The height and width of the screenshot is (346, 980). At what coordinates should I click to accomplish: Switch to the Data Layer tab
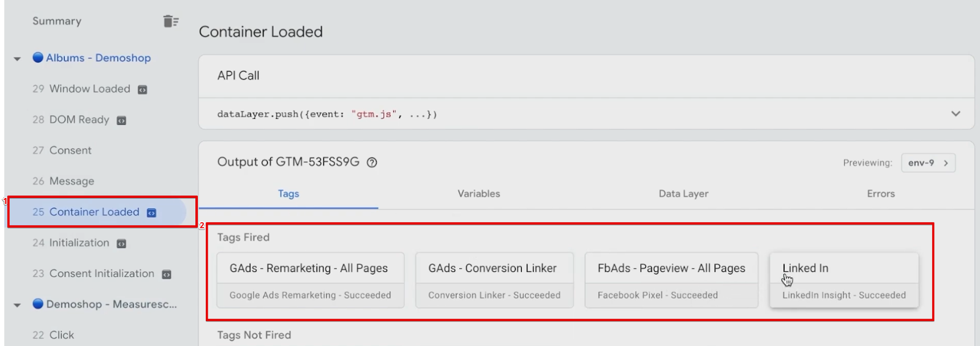click(x=684, y=194)
